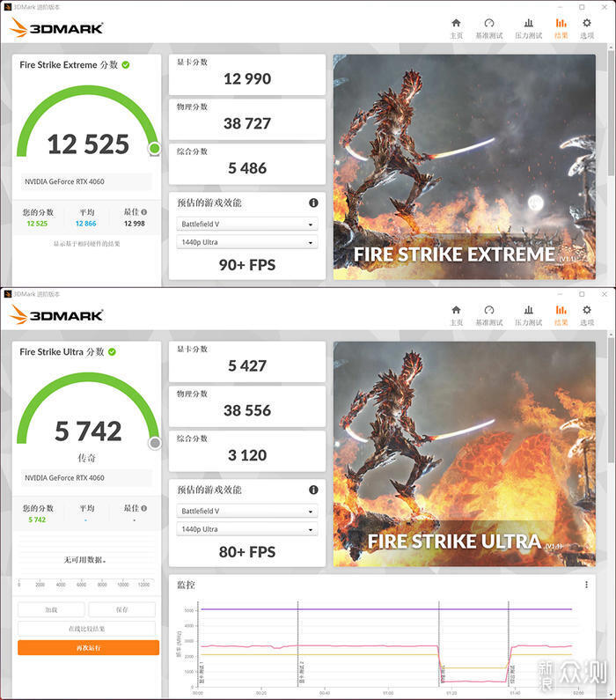Click the title bar app icon of the bottom 3DMark window
This screenshot has width=616, height=700.
tap(7, 294)
